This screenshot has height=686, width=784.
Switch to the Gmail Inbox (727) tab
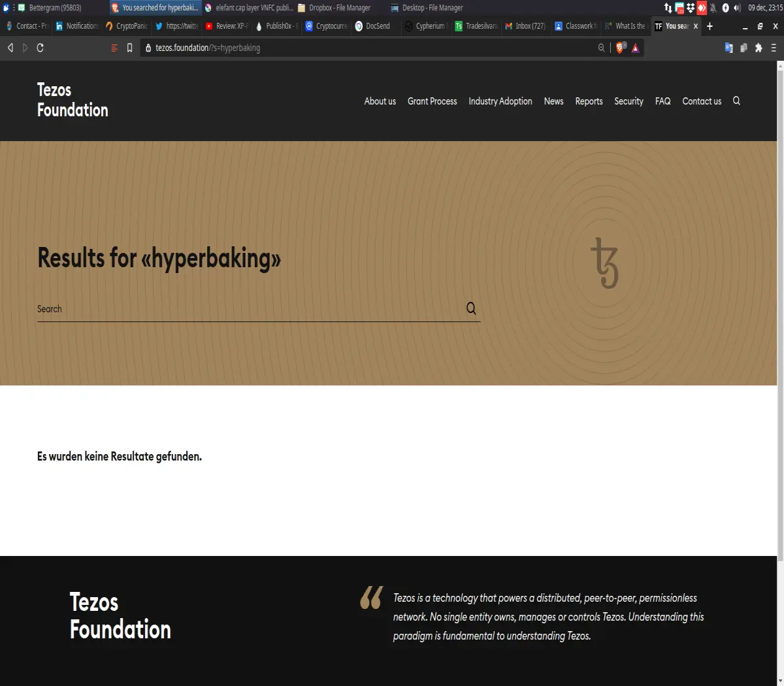[526, 26]
